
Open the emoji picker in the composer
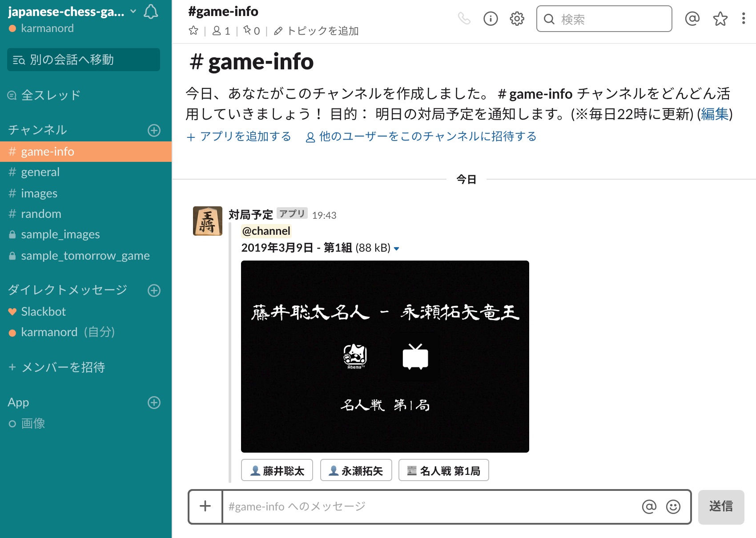point(673,506)
